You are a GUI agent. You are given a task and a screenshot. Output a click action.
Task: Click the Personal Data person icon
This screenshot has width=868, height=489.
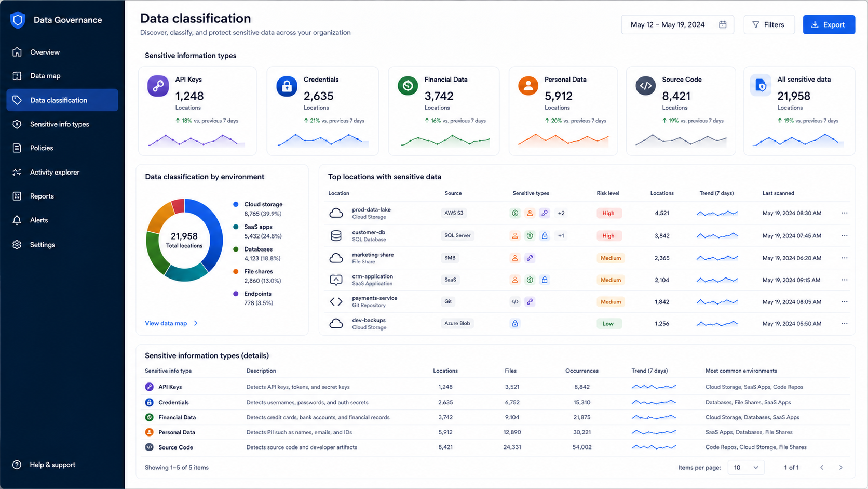[x=528, y=86]
